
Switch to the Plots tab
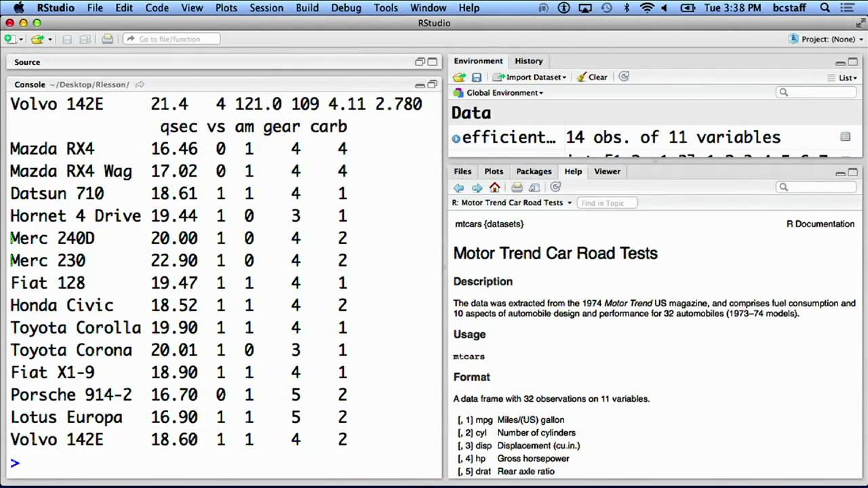(x=494, y=171)
